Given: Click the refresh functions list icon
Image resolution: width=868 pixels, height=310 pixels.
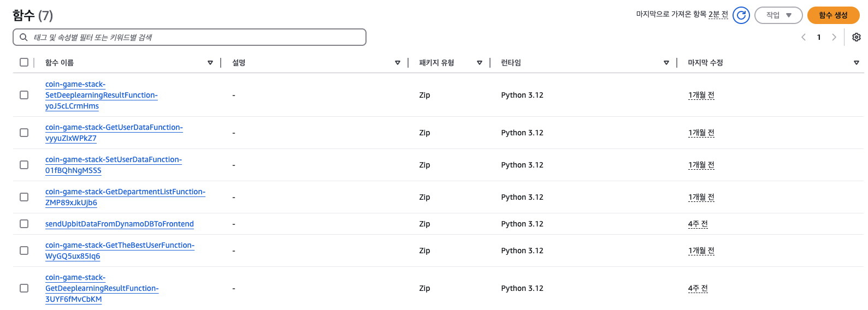Looking at the screenshot, I should click(741, 15).
